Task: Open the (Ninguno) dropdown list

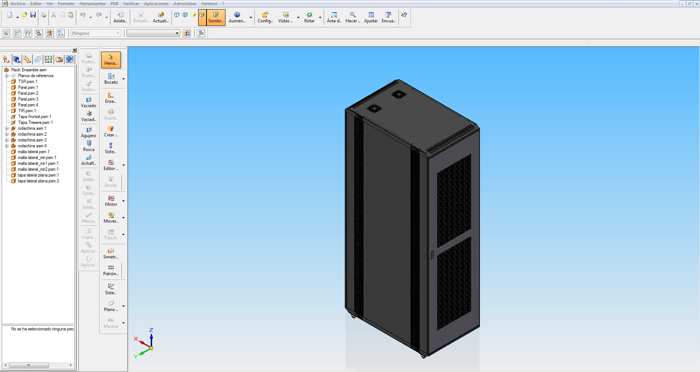Action: tap(96, 33)
